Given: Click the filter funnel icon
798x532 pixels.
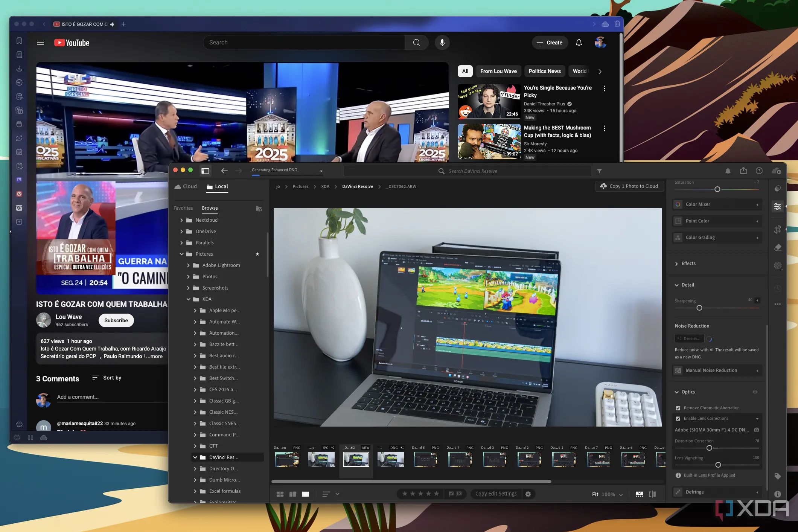Looking at the screenshot, I should pyautogui.click(x=599, y=171).
